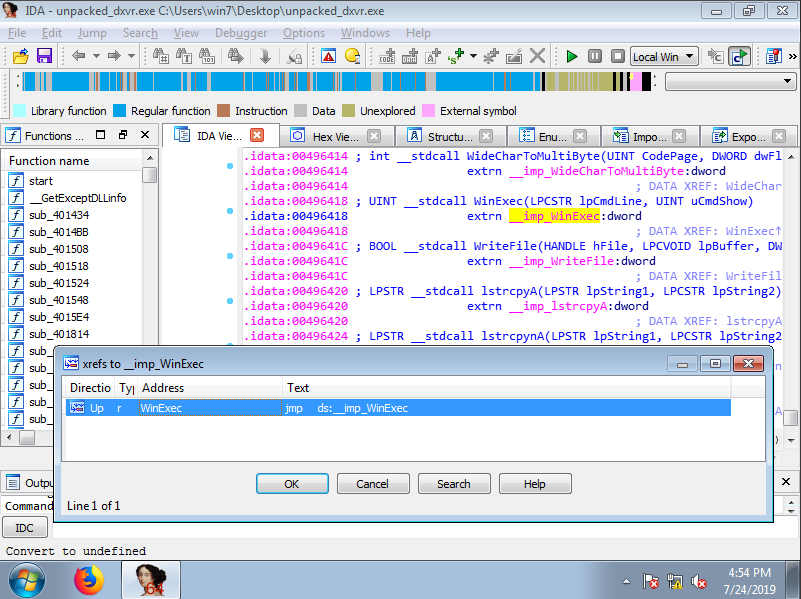This screenshot has height=599, width=801.
Task: Click the highlighted pseudocode C toolbar icon
Action: coord(739,56)
